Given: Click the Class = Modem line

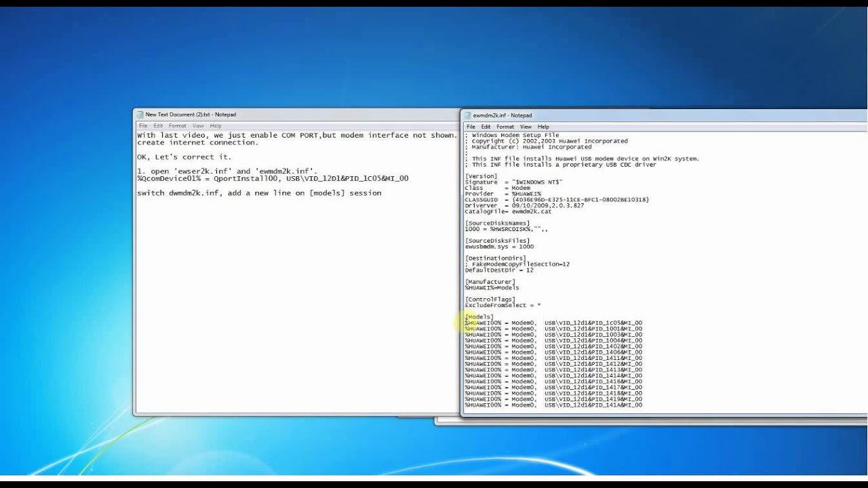Looking at the screenshot, I should [x=497, y=188].
